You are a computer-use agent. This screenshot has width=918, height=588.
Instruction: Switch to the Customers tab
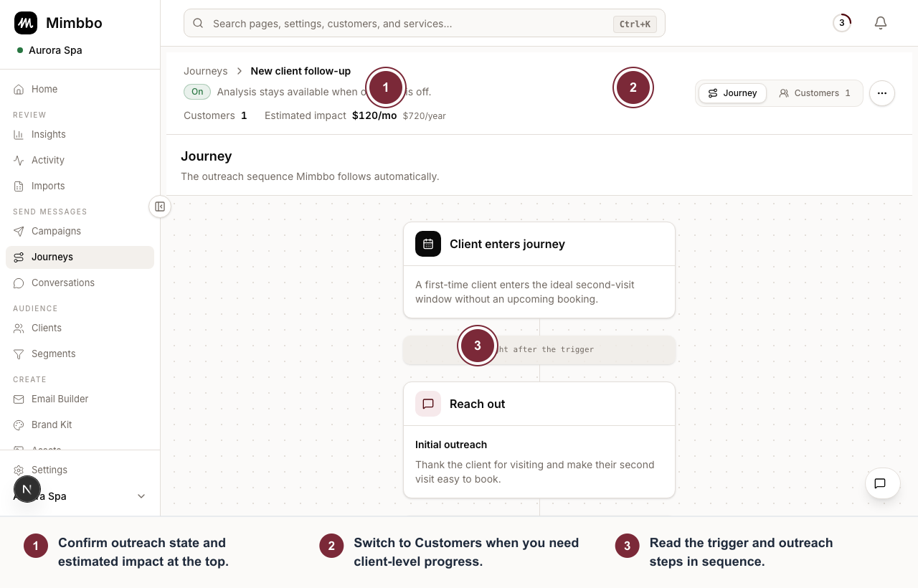[815, 93]
